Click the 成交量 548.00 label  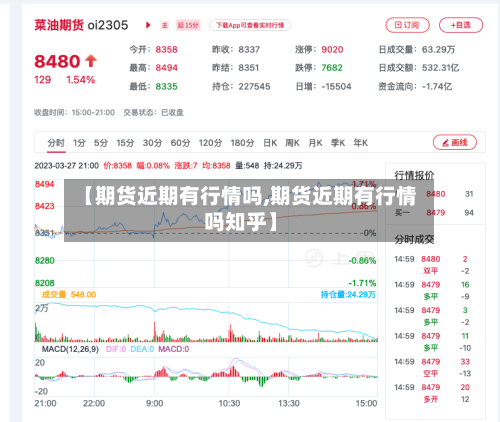[x=69, y=295]
